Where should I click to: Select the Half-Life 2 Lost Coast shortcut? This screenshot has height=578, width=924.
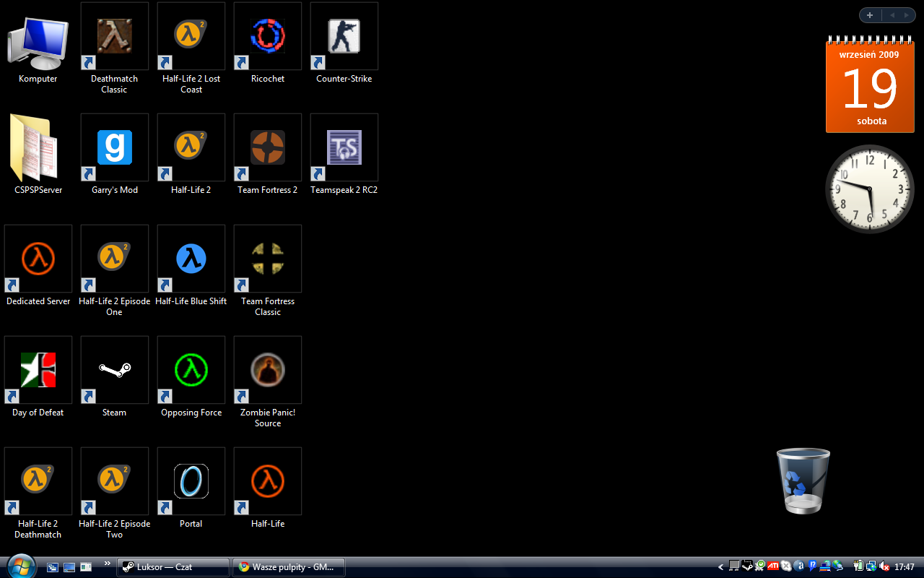click(191, 49)
